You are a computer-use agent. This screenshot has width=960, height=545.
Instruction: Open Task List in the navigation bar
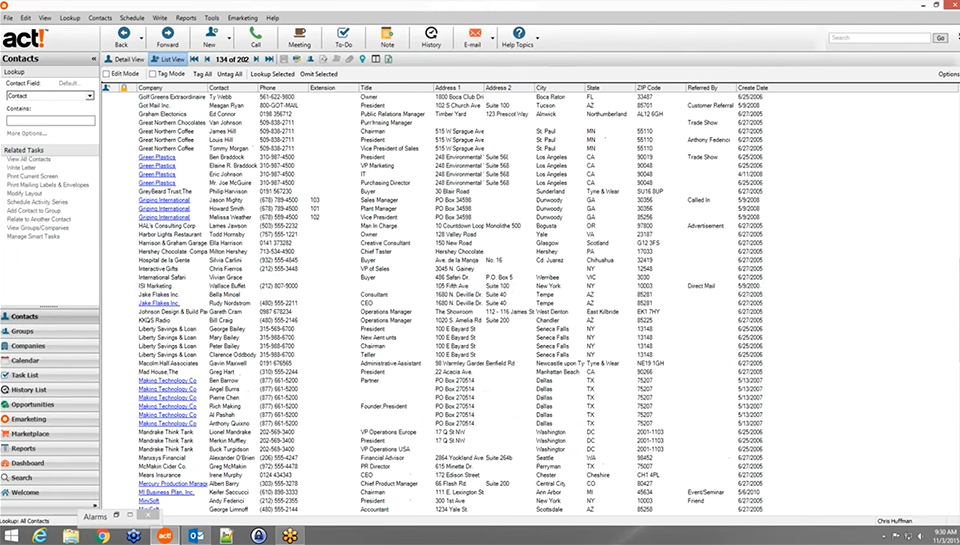coord(50,375)
